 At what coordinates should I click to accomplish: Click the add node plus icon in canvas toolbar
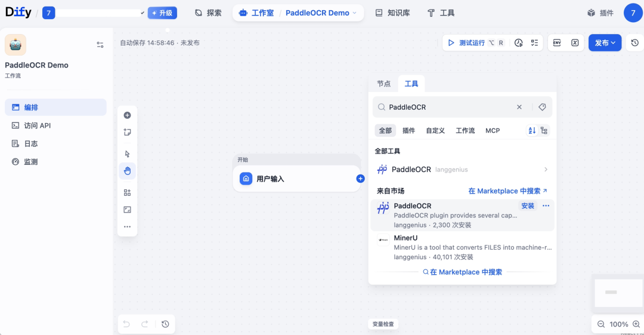point(128,115)
